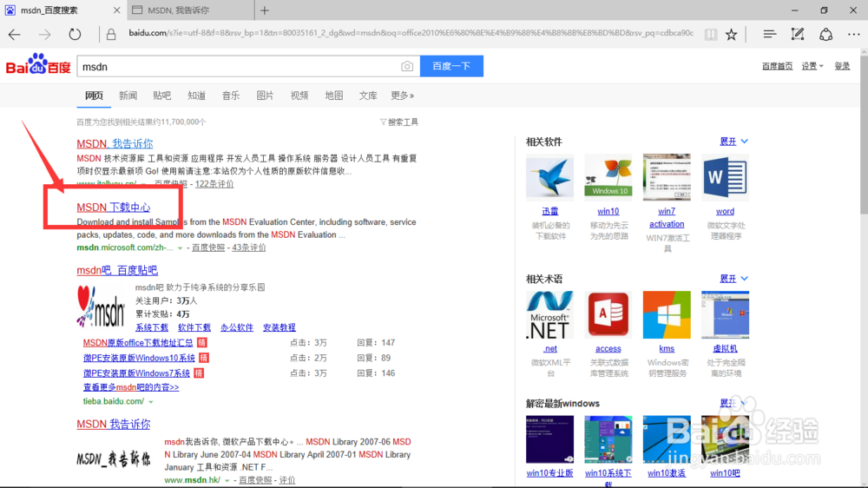
Task: Expand dropdown arrow beside www.msdn.hk URL
Action: pos(227,480)
